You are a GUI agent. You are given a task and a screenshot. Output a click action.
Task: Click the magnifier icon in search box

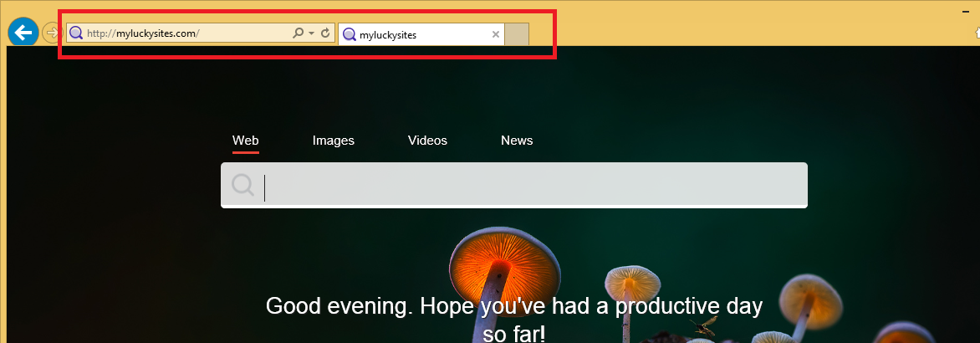(242, 186)
